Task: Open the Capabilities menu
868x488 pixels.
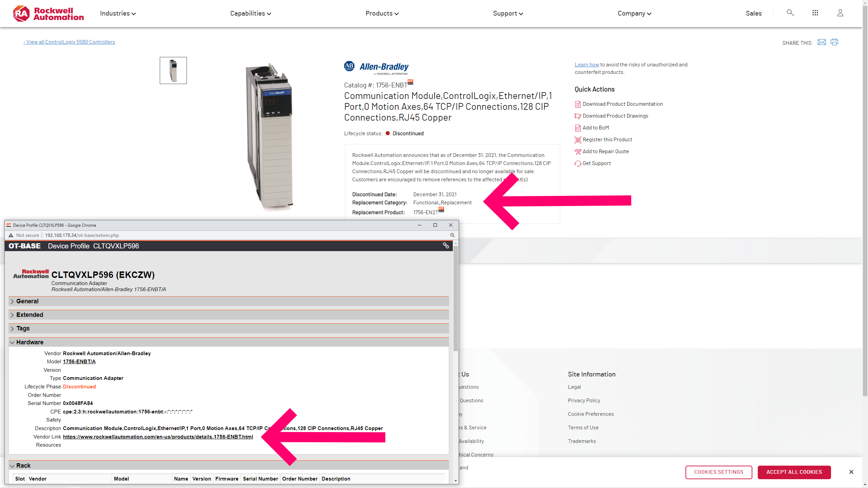Action: [x=251, y=14]
